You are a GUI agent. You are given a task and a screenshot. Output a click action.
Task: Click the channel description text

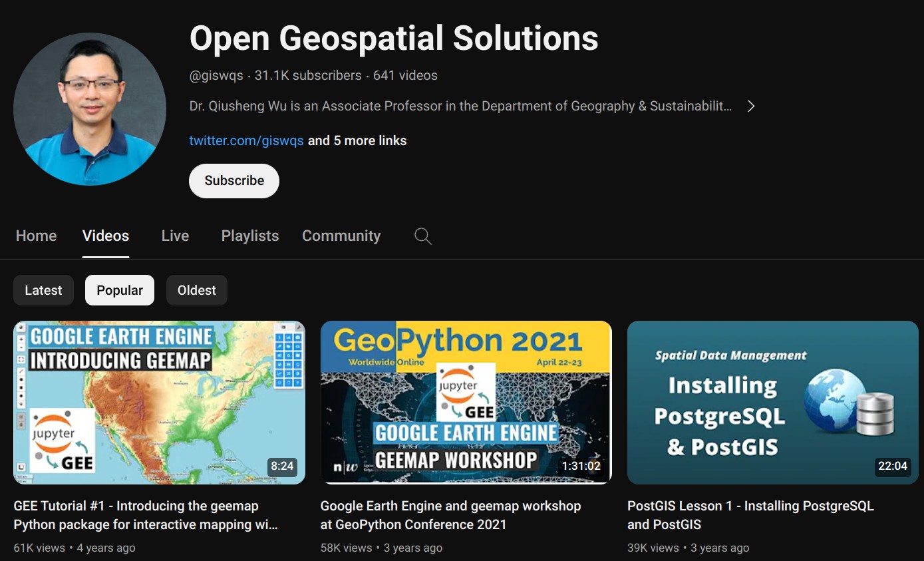(x=460, y=106)
